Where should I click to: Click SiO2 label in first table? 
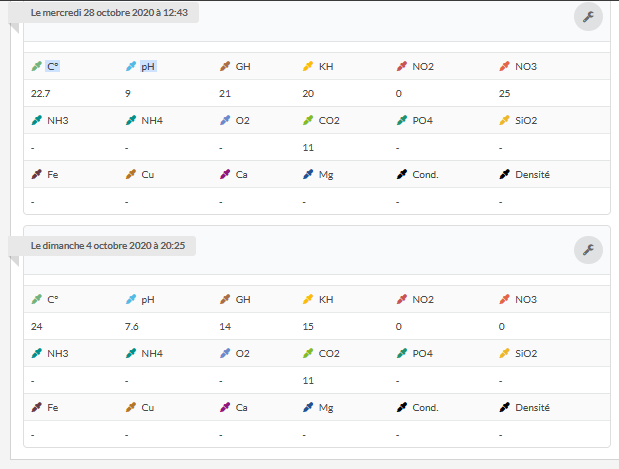526,120
